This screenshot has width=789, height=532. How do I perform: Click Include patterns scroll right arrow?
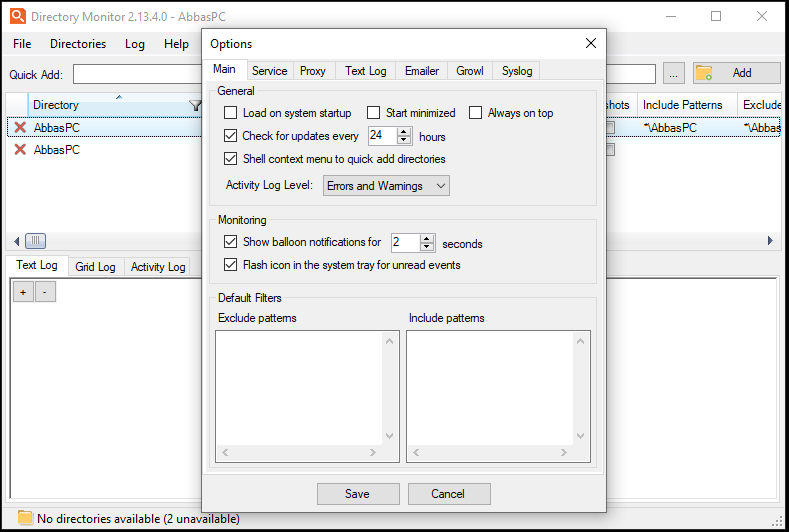click(564, 452)
